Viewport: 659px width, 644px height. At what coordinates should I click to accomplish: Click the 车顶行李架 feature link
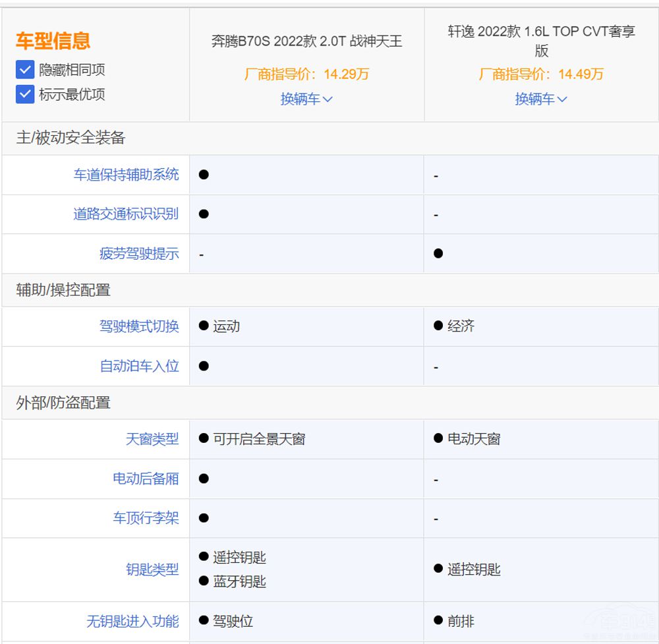click(146, 518)
